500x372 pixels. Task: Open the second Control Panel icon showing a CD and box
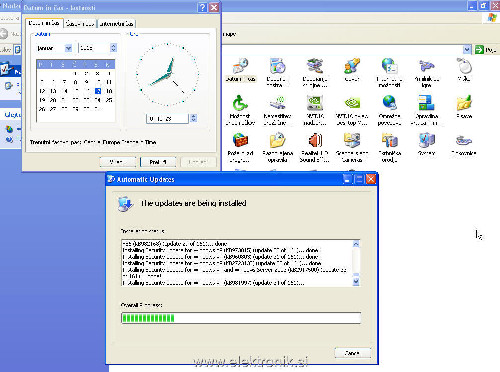click(x=277, y=66)
